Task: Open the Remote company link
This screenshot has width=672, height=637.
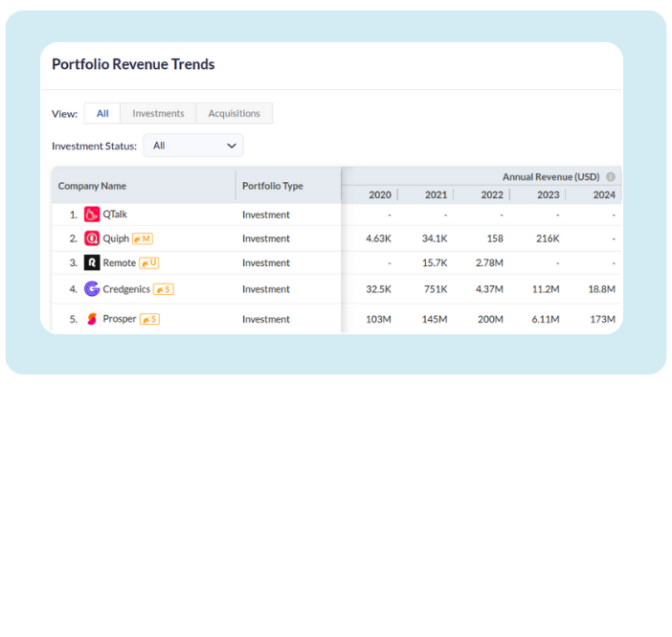Action: tap(119, 262)
